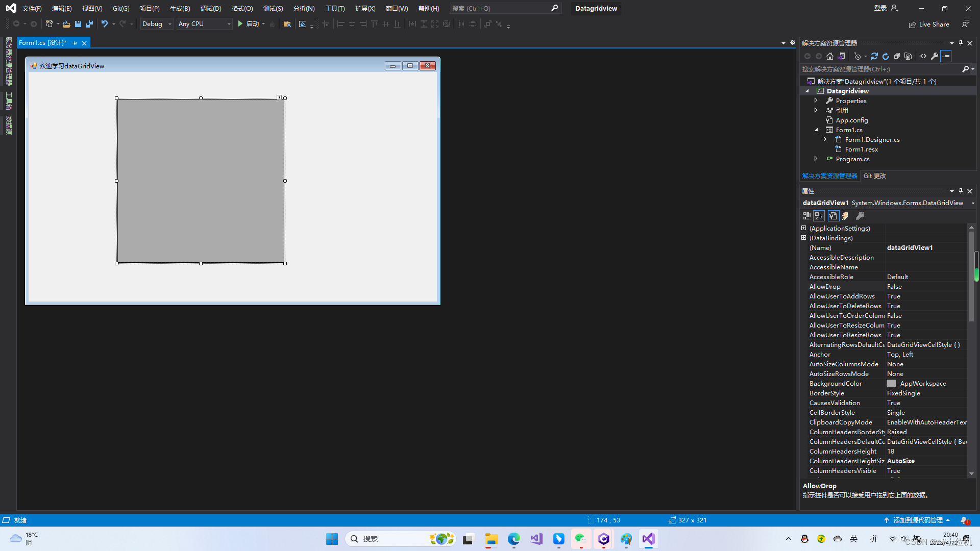This screenshot has height=551, width=980.
Task: Unpin the Solution Explorer panel
Action: click(961, 43)
